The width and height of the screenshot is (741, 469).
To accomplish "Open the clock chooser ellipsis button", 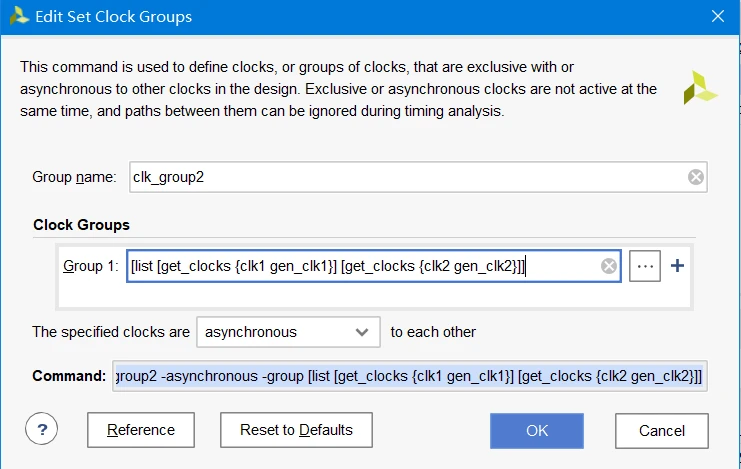I will (645, 266).
